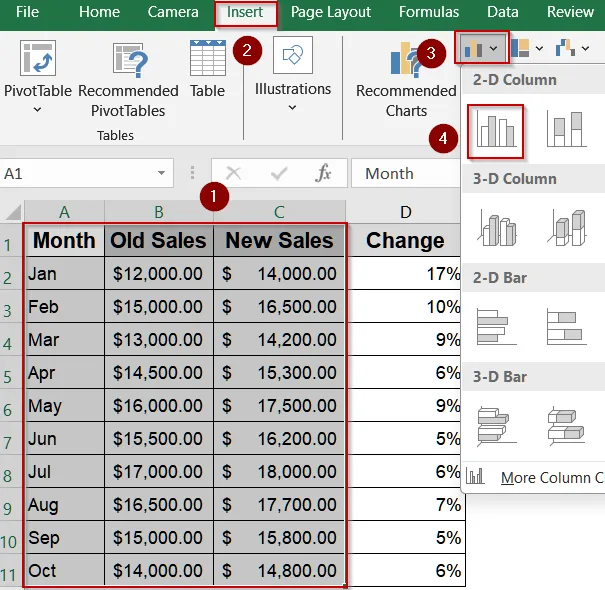
Task: Select the 3-D Stacked Column chart
Action: coord(566,228)
